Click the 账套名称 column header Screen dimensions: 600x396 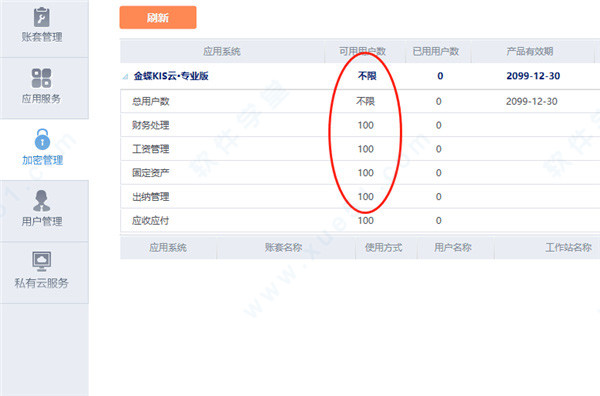coord(284,248)
